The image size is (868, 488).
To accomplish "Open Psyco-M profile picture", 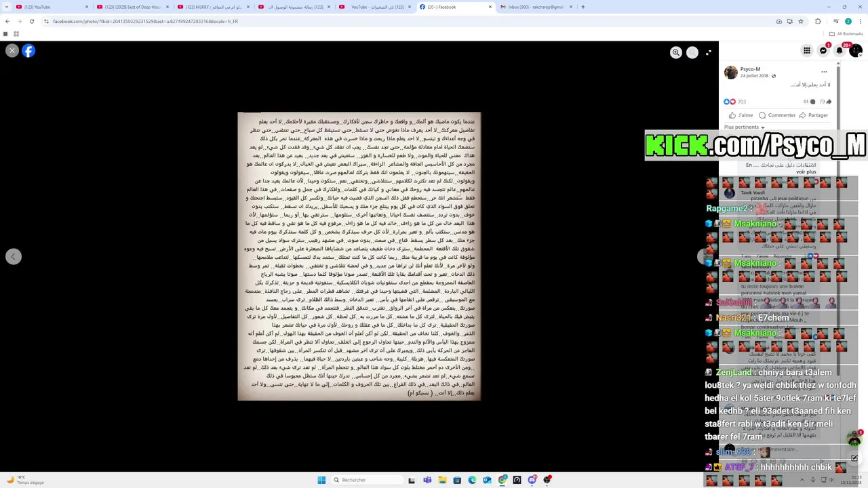I will pyautogui.click(x=731, y=72).
